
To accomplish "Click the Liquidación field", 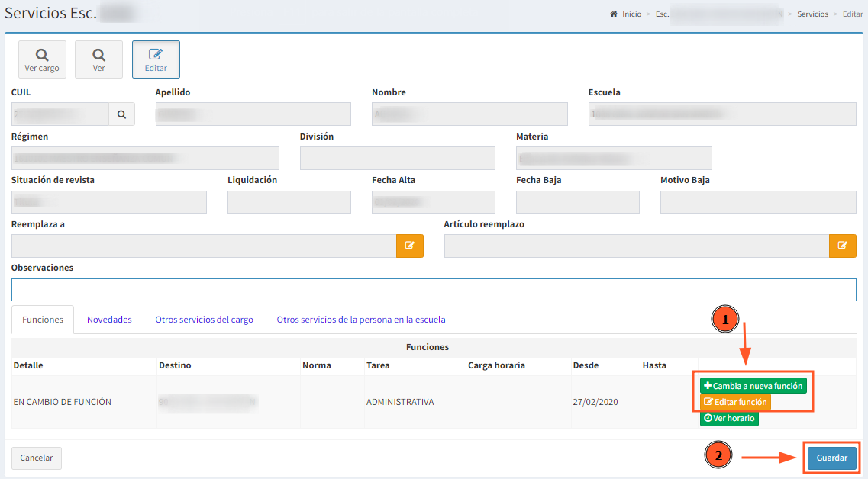I will tap(289, 202).
